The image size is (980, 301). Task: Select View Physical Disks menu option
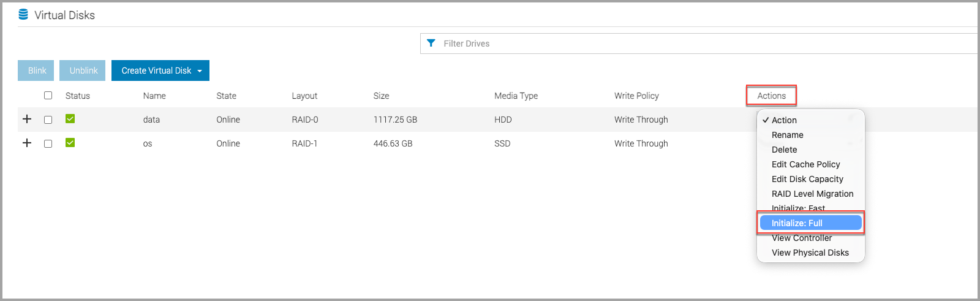810,253
